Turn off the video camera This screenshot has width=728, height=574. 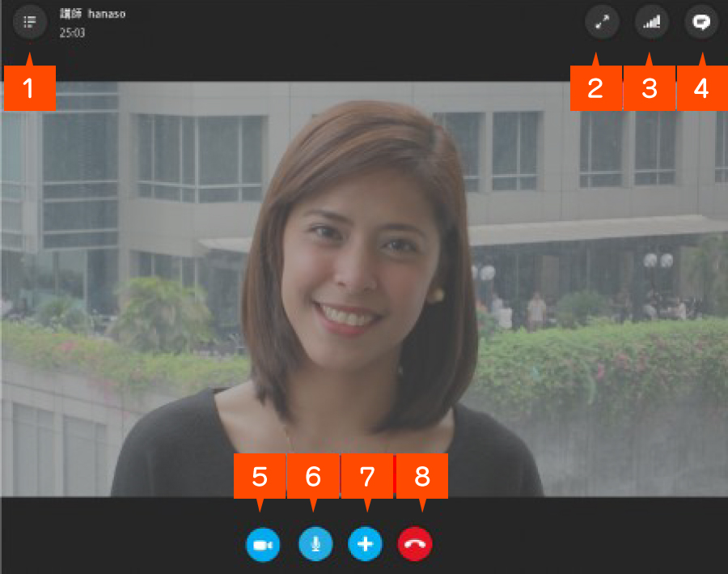pyautogui.click(x=263, y=545)
